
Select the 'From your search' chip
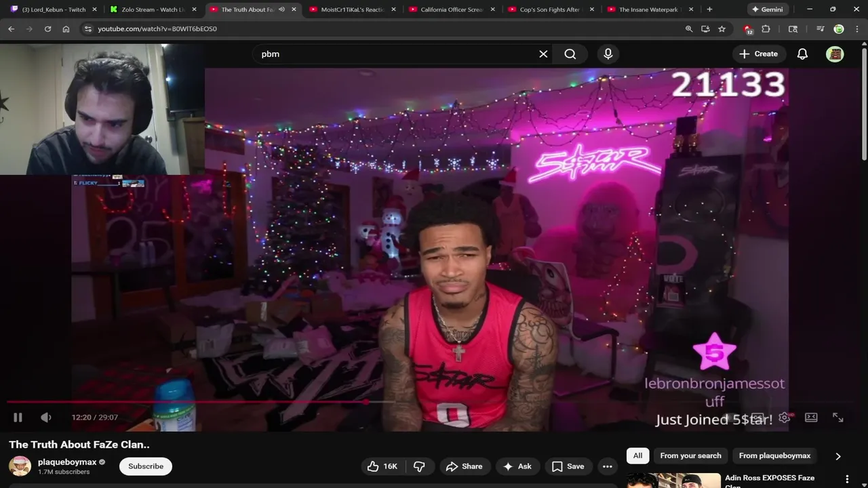pyautogui.click(x=690, y=456)
